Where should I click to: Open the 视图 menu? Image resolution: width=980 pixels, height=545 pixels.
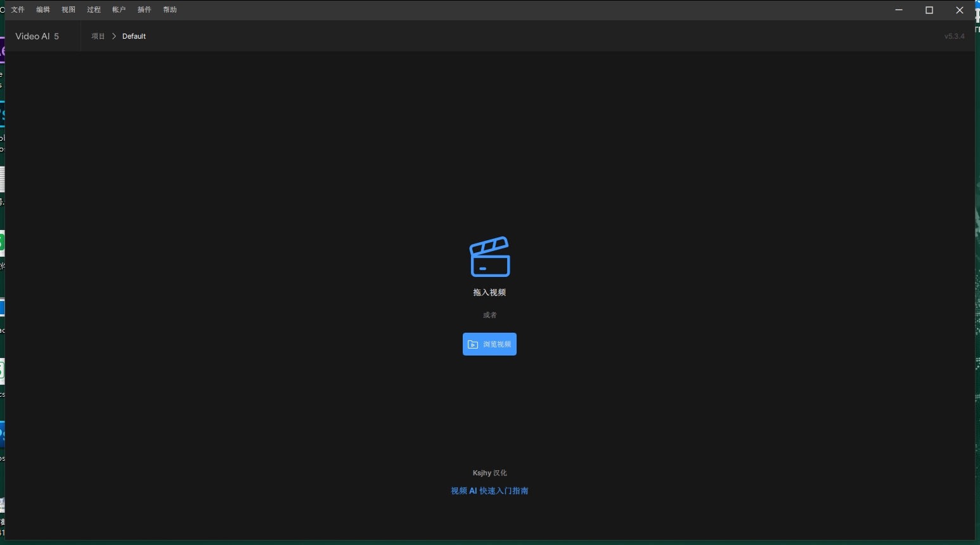(68, 10)
